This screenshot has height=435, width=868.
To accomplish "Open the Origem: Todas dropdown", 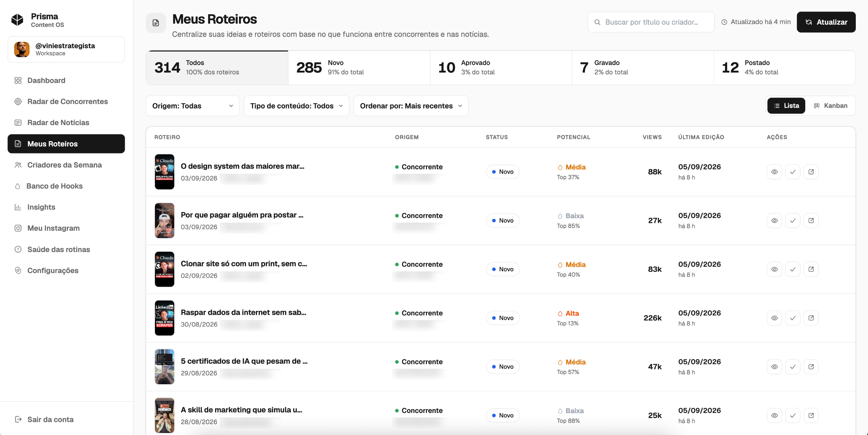I will (193, 106).
